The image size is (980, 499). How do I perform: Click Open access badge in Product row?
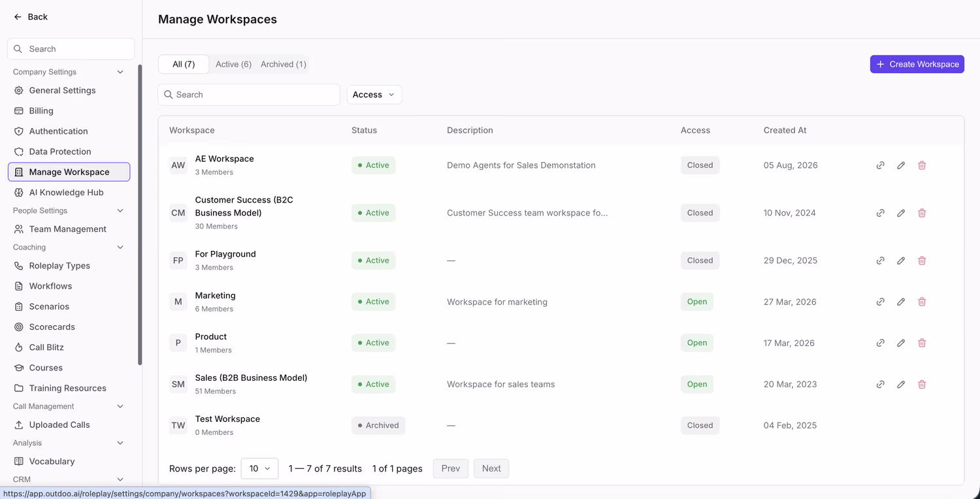point(697,343)
